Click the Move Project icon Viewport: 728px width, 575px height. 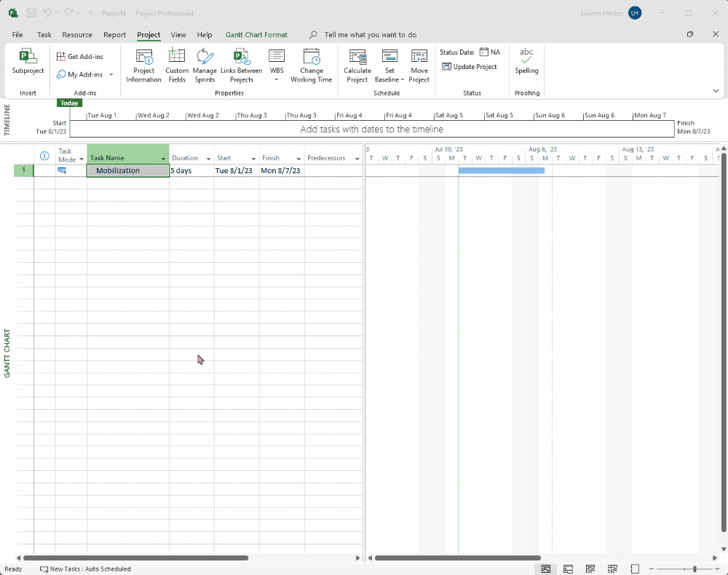click(x=419, y=64)
